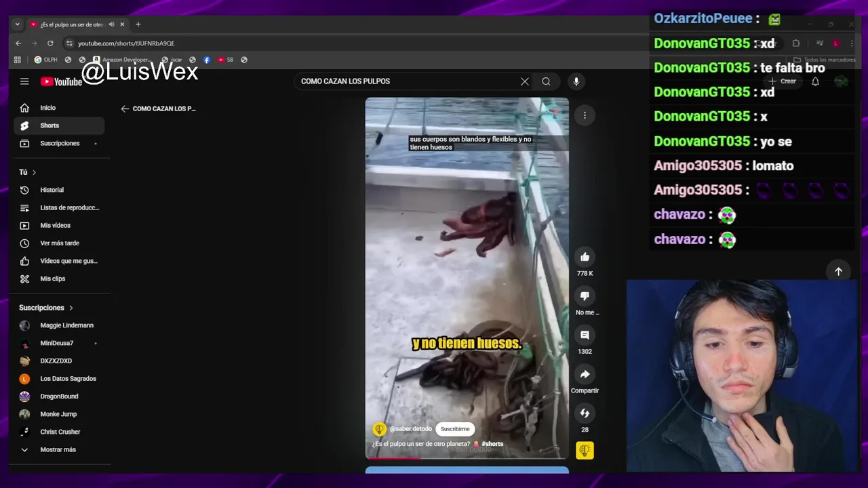The width and height of the screenshot is (868, 488).
Task: Dislike the Short with thumbs down
Action: 585,296
